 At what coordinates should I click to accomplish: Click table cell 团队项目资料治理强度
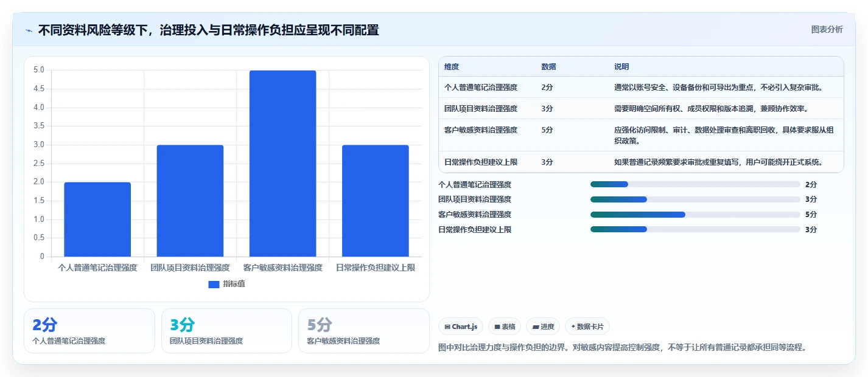pyautogui.click(x=481, y=109)
